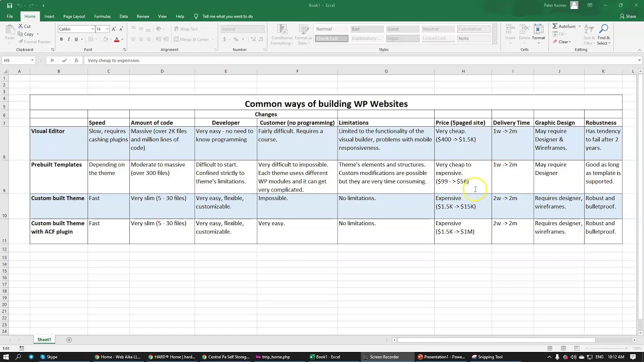The image size is (644, 362).
Task: Click the AutoSum sigma icon
Action: point(555,26)
